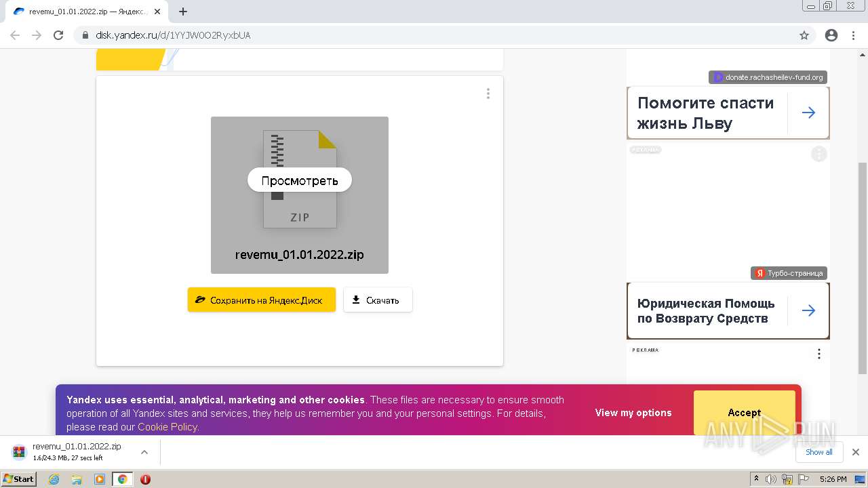Open the Windows Start menu
This screenshot has height=488, width=868.
19,479
